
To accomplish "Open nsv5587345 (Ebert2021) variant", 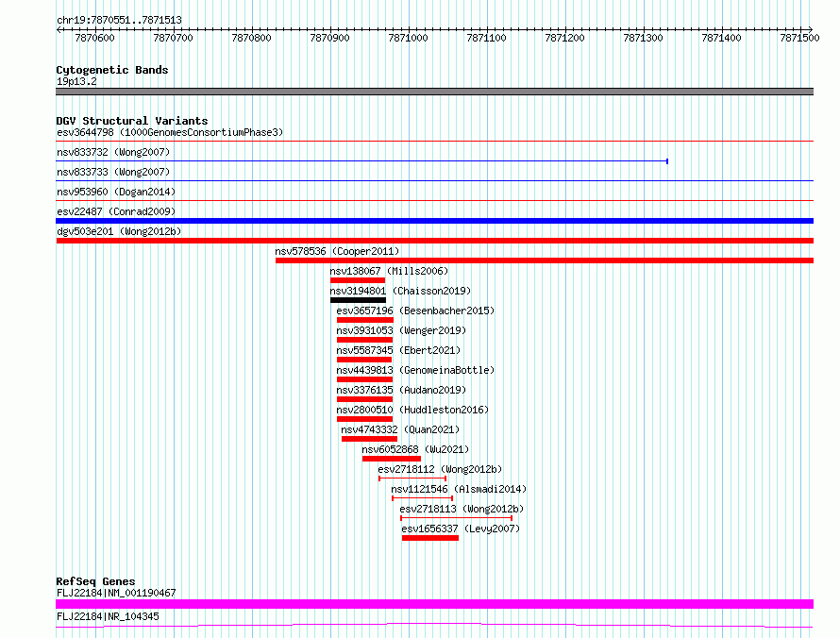I will coord(398,350).
